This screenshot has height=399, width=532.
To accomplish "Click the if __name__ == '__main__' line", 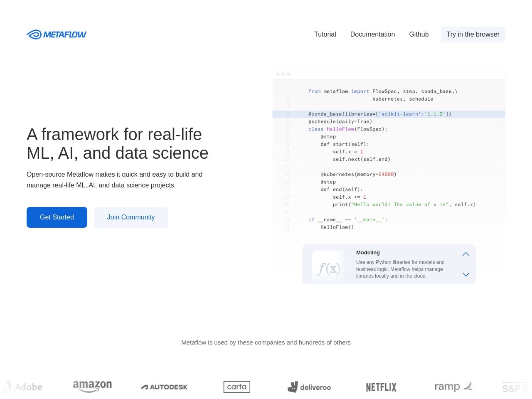I will coord(348,220).
